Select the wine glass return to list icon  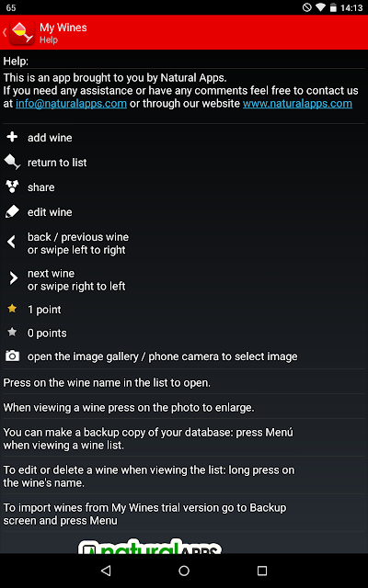(12, 163)
